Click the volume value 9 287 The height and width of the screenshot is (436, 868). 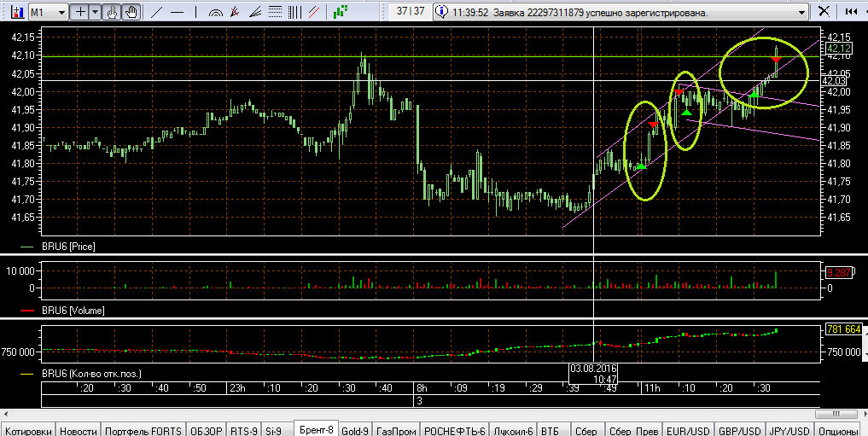click(838, 273)
